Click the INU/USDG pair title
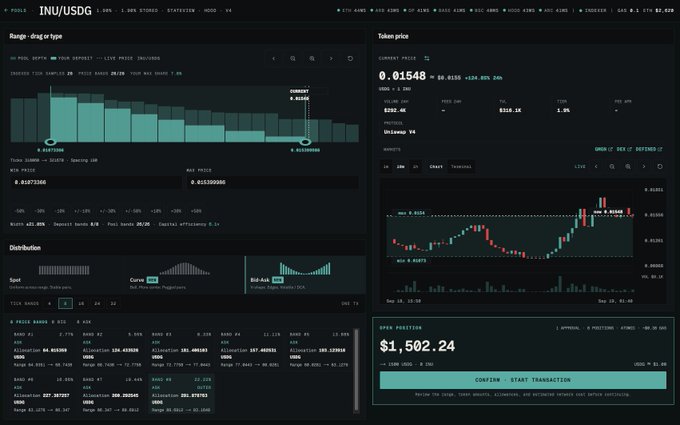This screenshot has width=680, height=425. [65, 10]
